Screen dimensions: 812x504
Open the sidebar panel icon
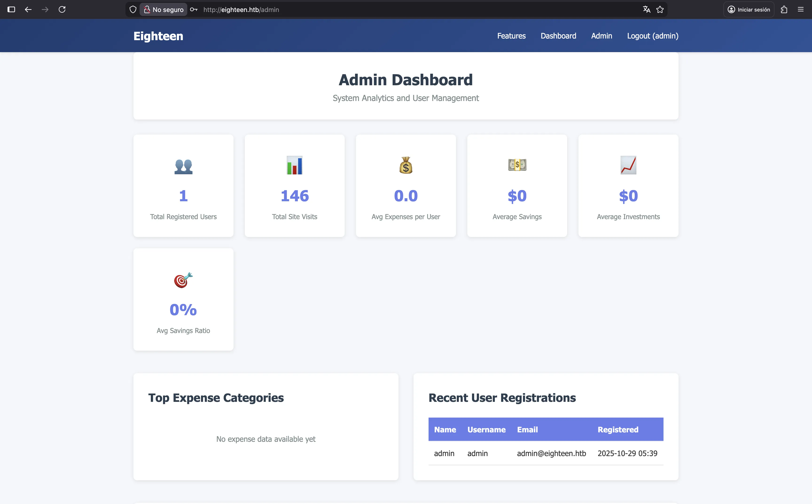[x=11, y=10]
